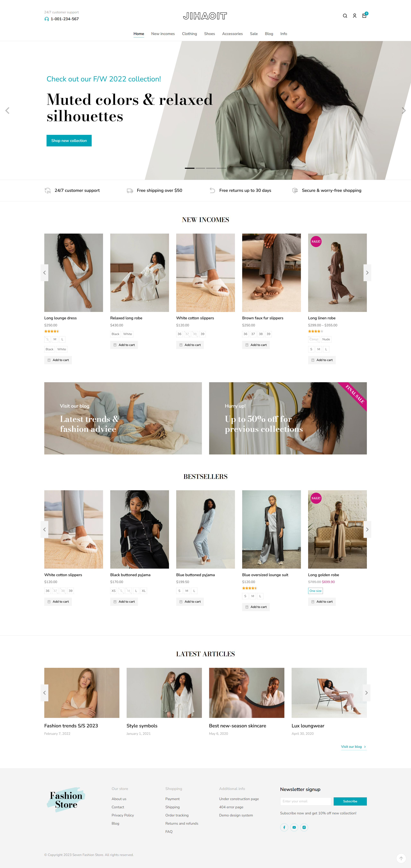Select the second hero slider indicator
The height and width of the screenshot is (868, 411).
(x=200, y=168)
